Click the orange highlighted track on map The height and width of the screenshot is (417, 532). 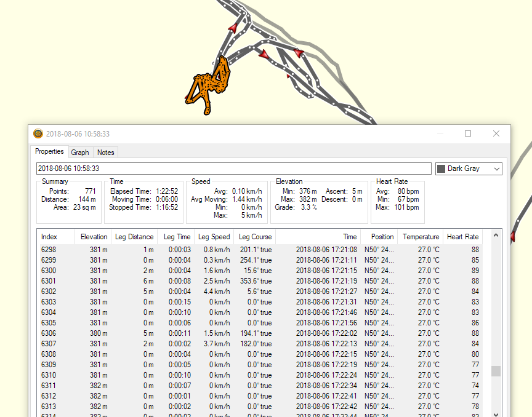pos(207,87)
